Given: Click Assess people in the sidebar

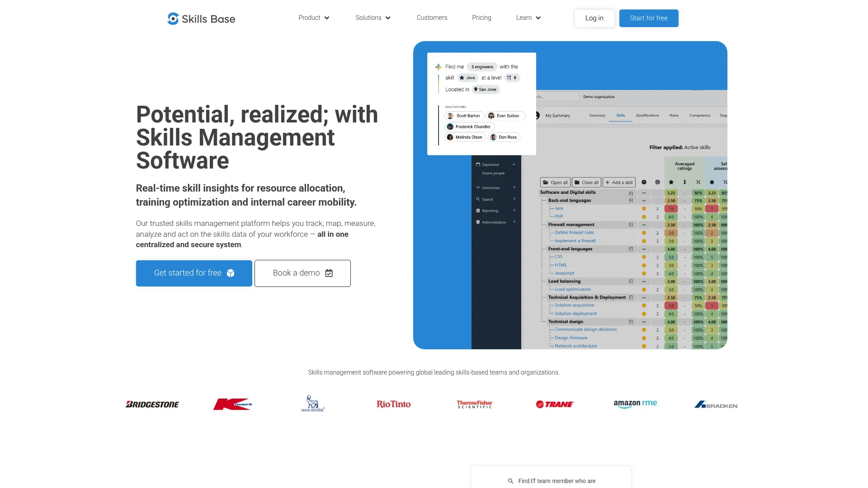Looking at the screenshot, I should (x=493, y=174).
